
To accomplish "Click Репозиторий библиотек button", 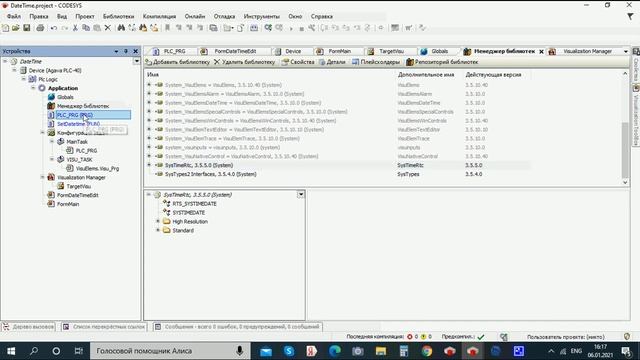I will (442, 62).
